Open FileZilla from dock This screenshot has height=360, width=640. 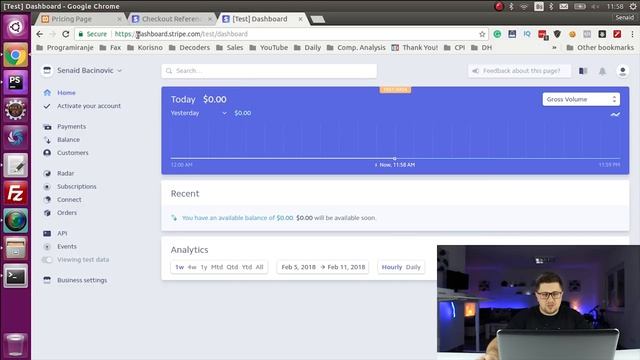pos(16,193)
